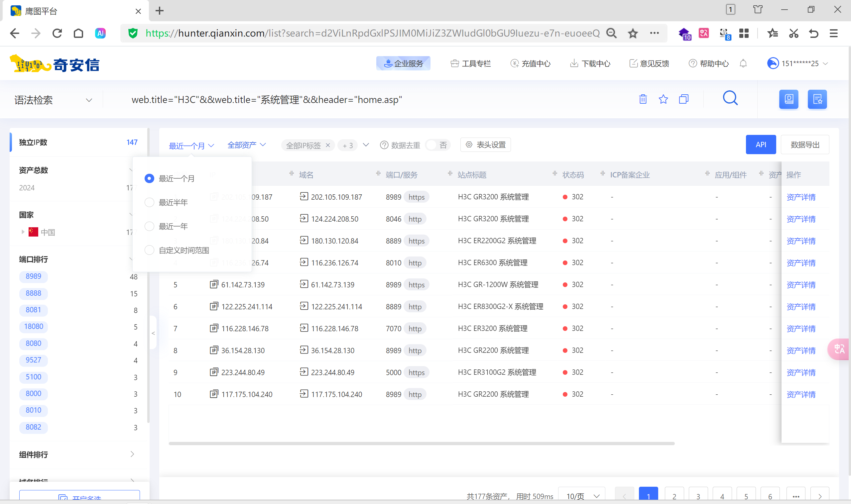Viewport: 851px width, 504px height.
Task: Click IP icon beside 61.142.73.139
Action: (x=214, y=284)
